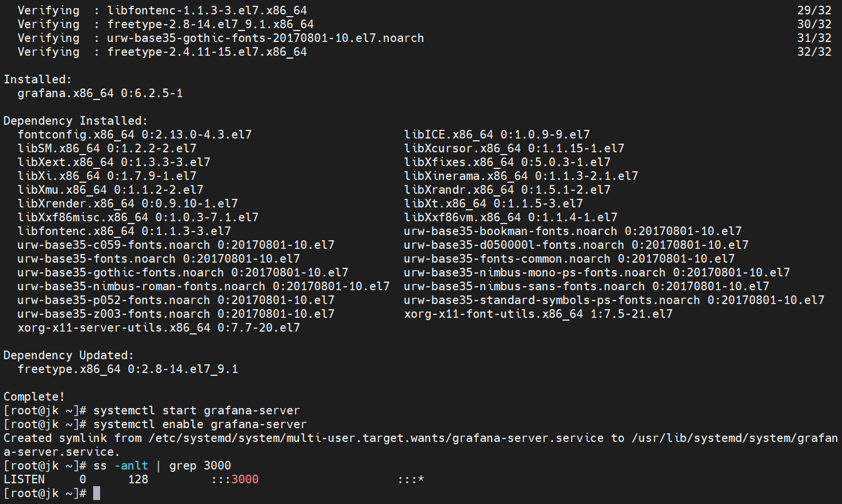Screen dimensions: 842x504
Task: Click the freetype.x86_64 0:2.8-14.el7_9.1 updated entry
Action: tap(128, 369)
